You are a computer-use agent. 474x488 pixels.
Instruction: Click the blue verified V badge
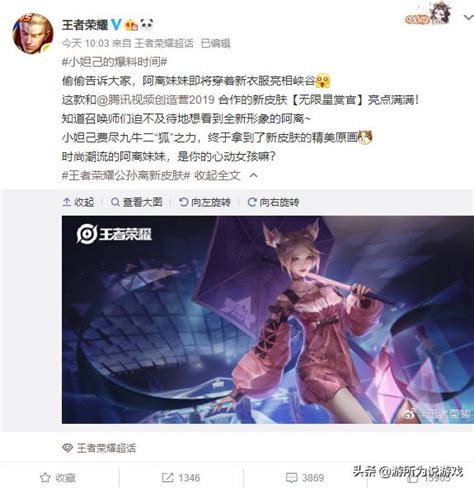116,25
